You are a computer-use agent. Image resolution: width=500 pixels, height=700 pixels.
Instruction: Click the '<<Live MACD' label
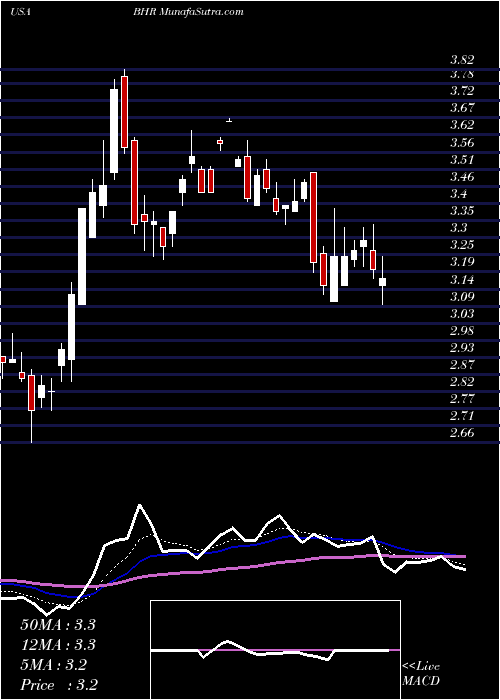[x=421, y=674]
